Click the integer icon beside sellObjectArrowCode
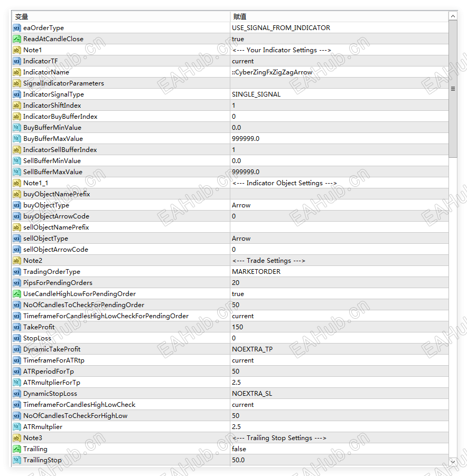 17,250
